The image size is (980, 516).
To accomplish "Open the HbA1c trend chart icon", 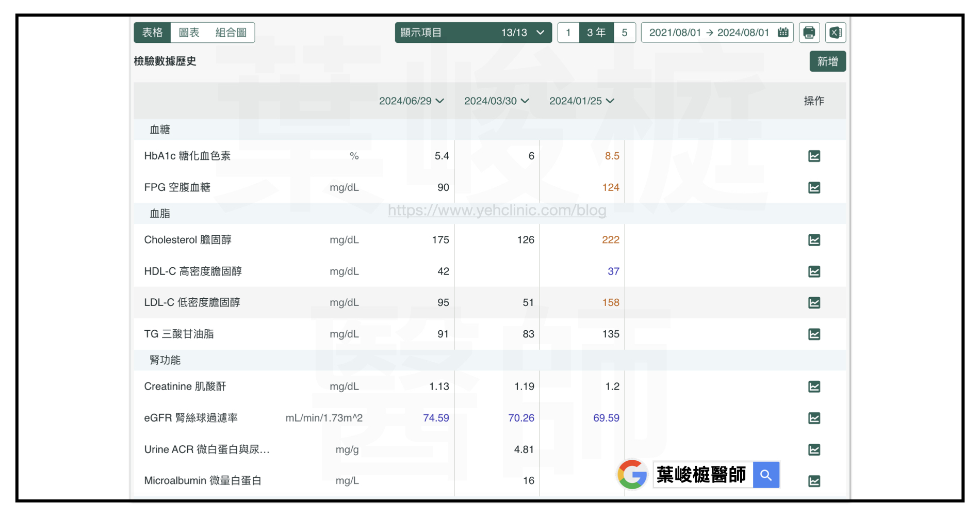I will (x=814, y=156).
